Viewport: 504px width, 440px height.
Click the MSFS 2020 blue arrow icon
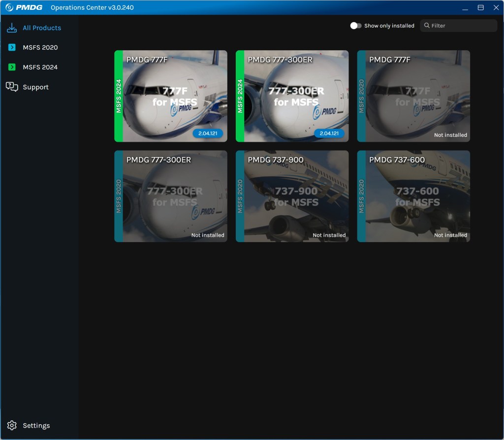(x=12, y=48)
